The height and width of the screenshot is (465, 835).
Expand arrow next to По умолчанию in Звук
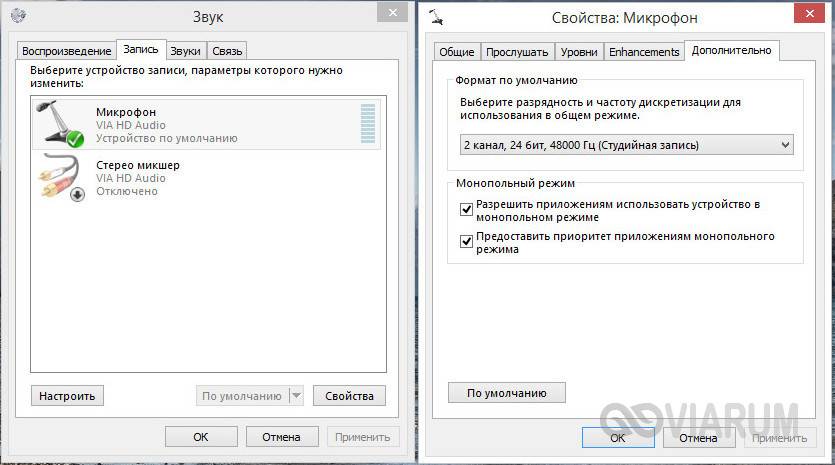click(296, 396)
